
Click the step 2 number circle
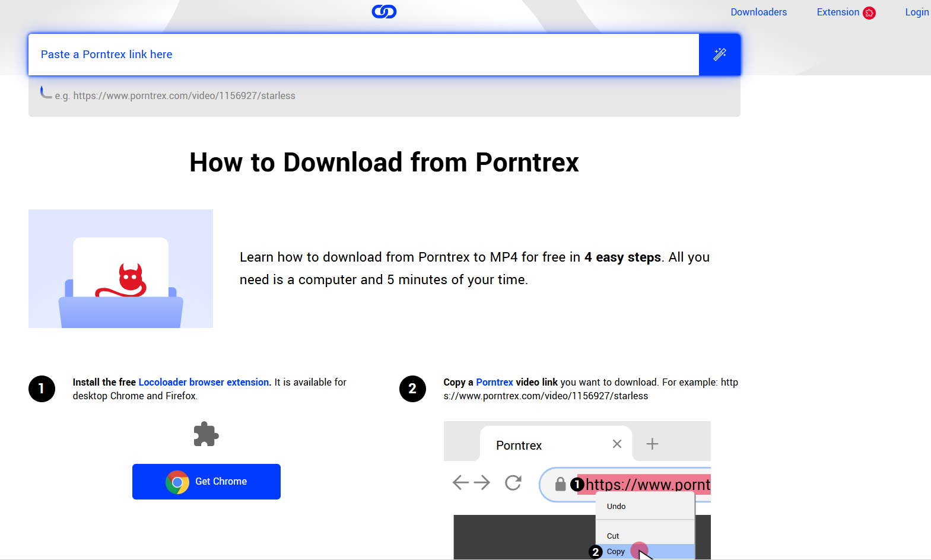[412, 389]
